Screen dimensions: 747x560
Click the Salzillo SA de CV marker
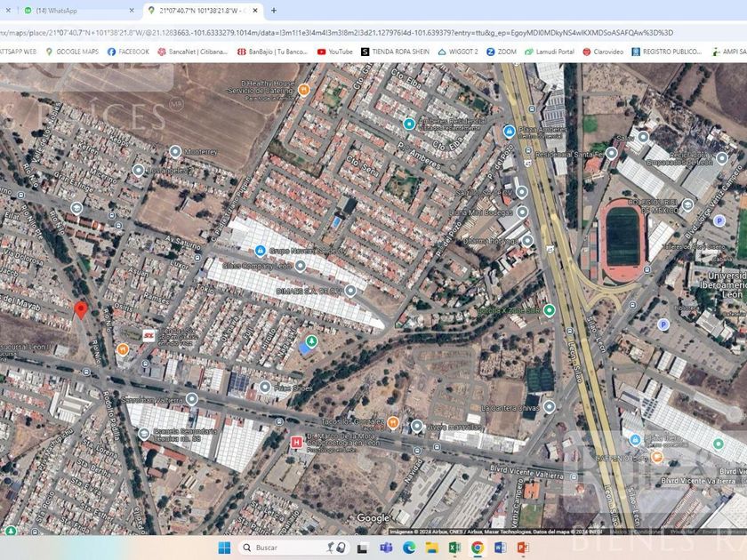click(522, 192)
